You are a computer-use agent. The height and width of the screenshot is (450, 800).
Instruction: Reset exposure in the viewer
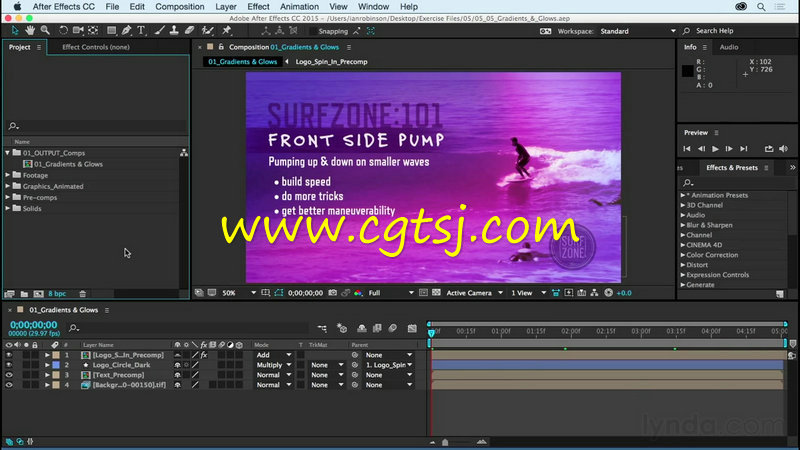tap(608, 293)
